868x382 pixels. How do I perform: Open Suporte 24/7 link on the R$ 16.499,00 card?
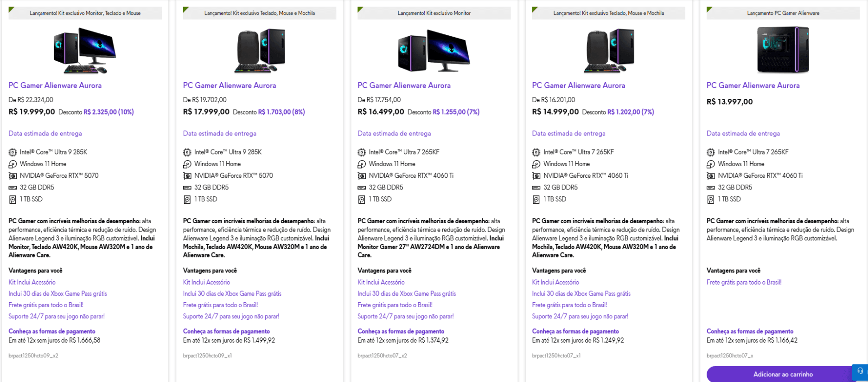[406, 317]
